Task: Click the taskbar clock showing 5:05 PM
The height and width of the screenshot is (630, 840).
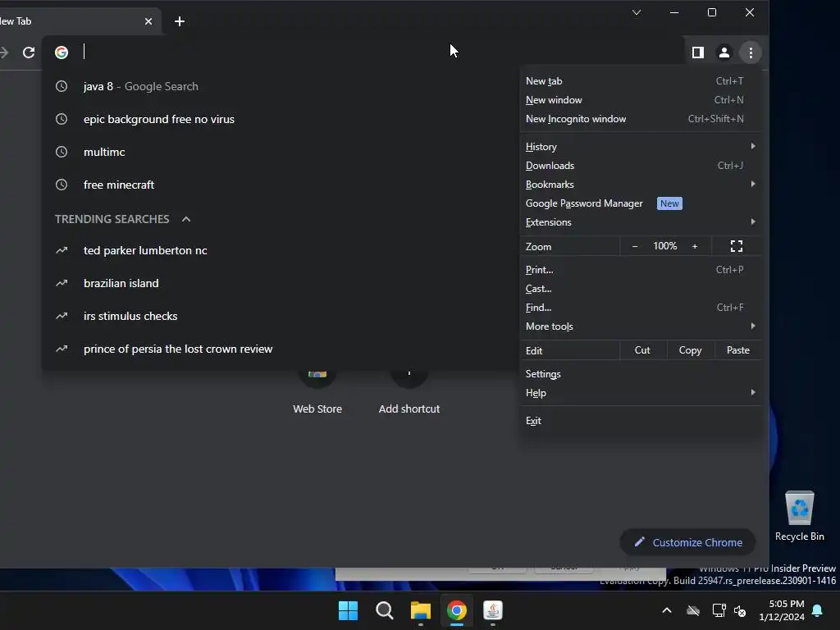Action: tap(782, 610)
